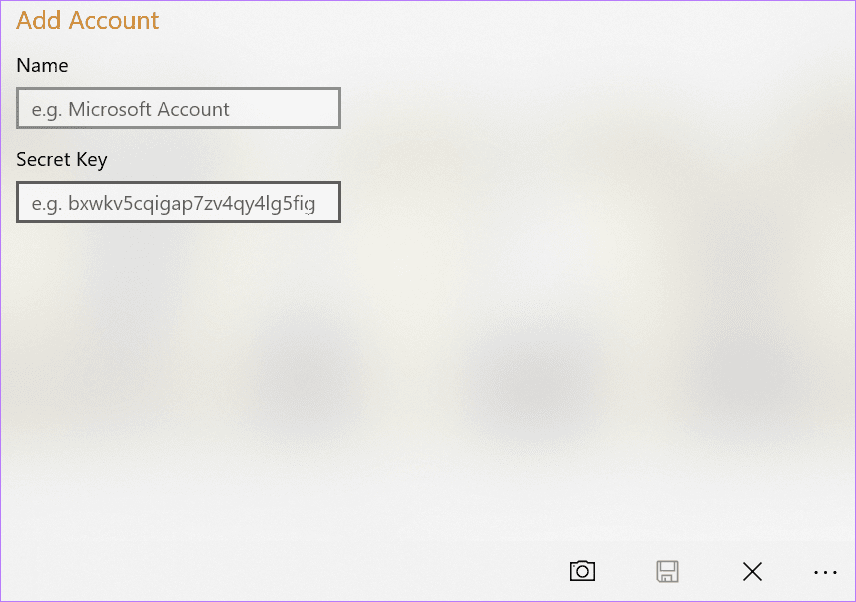Expand the command bar with the three dots

[825, 573]
